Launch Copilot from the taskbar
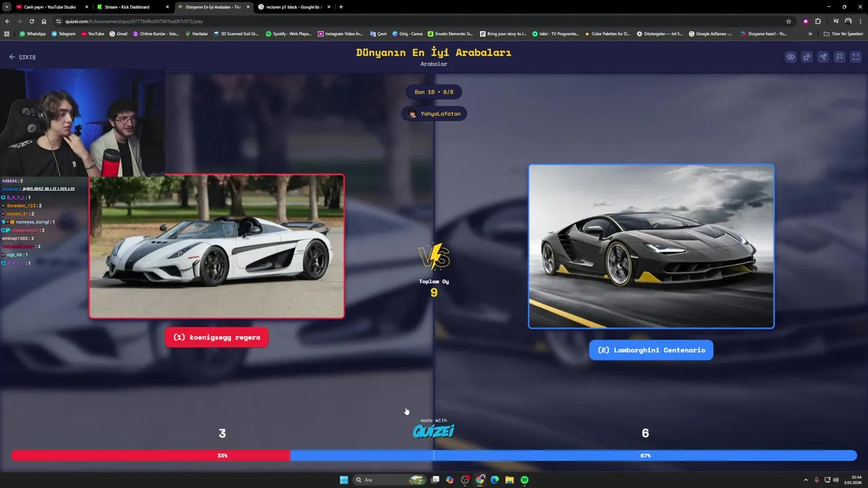Image resolution: width=868 pixels, height=488 pixels. [x=450, y=480]
